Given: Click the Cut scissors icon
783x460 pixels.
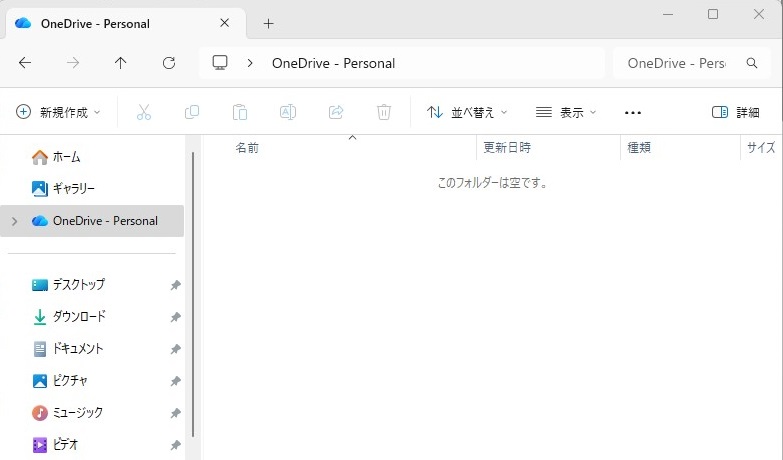Looking at the screenshot, I should tap(143, 113).
